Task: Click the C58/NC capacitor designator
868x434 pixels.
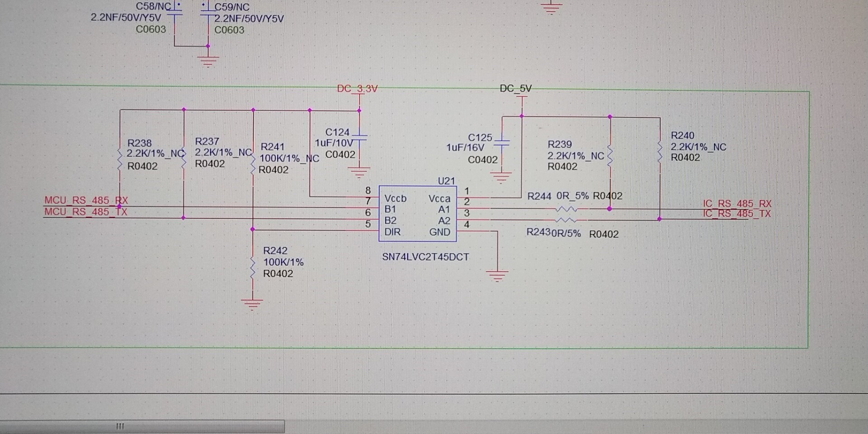Action: [154, 6]
